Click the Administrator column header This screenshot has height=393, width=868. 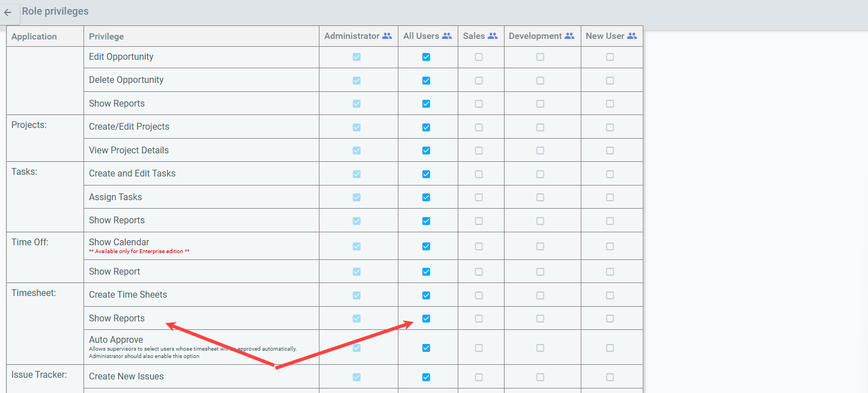pyautogui.click(x=352, y=36)
